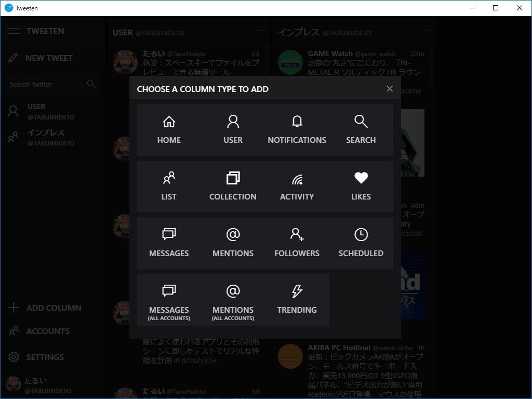Add a User column type

click(x=233, y=130)
